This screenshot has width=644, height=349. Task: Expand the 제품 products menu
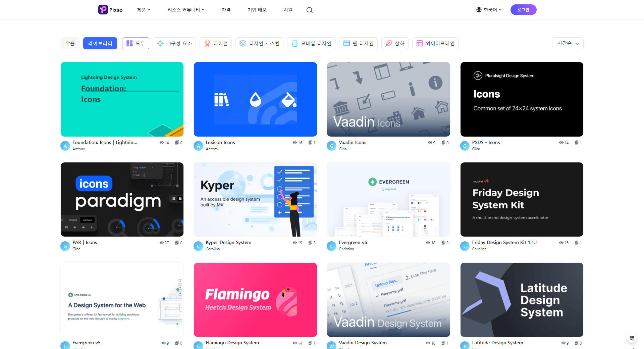tap(143, 10)
